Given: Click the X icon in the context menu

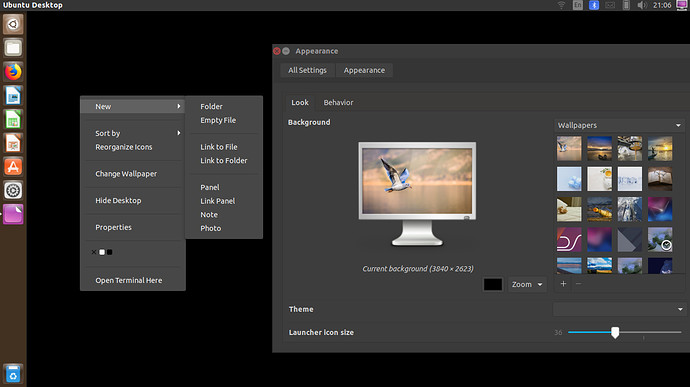Looking at the screenshot, I should tap(94, 252).
